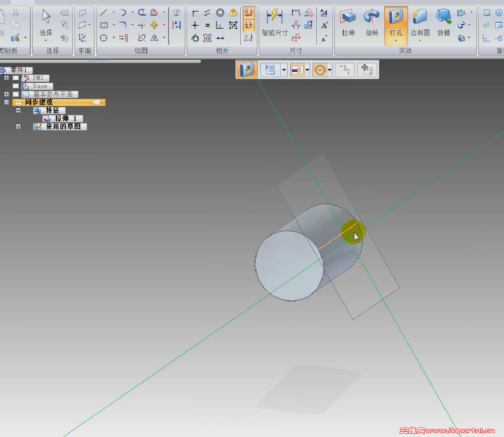Click the Draft (拔模) tool
This screenshot has width=504, height=437.
[444, 22]
